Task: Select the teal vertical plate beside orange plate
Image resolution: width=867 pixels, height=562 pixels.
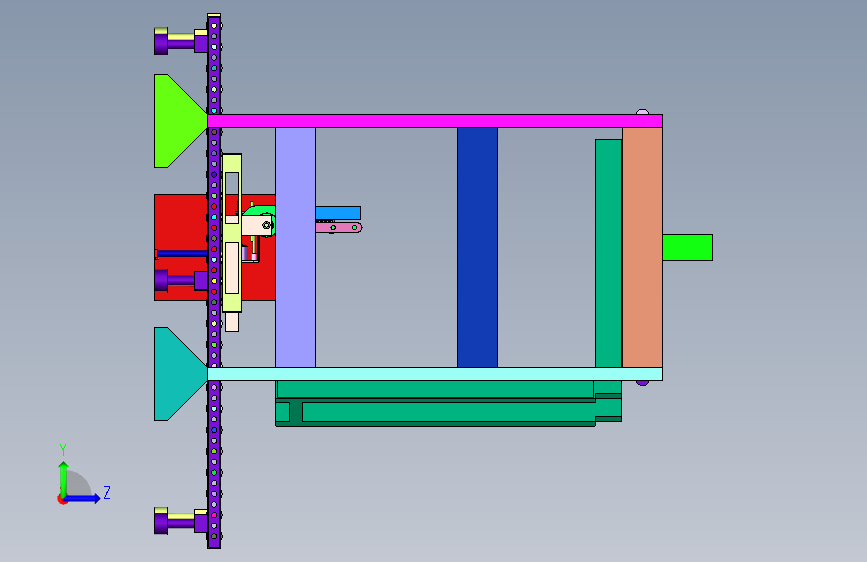Action: [608, 253]
